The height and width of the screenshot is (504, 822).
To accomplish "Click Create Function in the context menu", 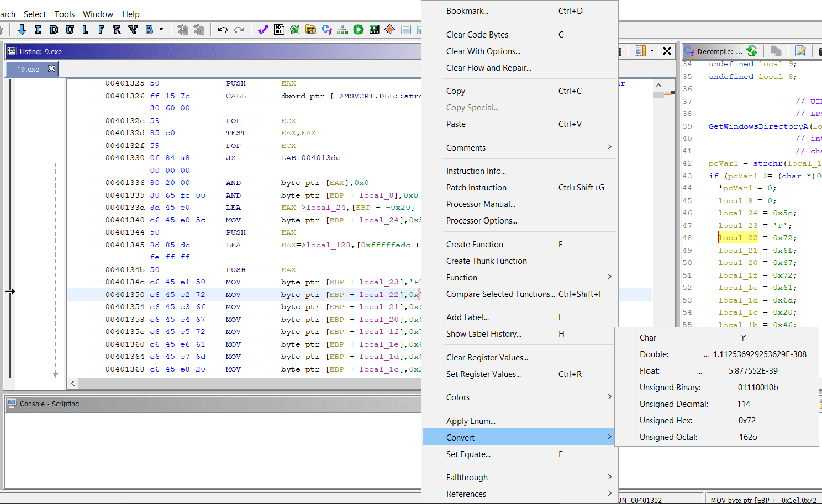I will [x=475, y=244].
